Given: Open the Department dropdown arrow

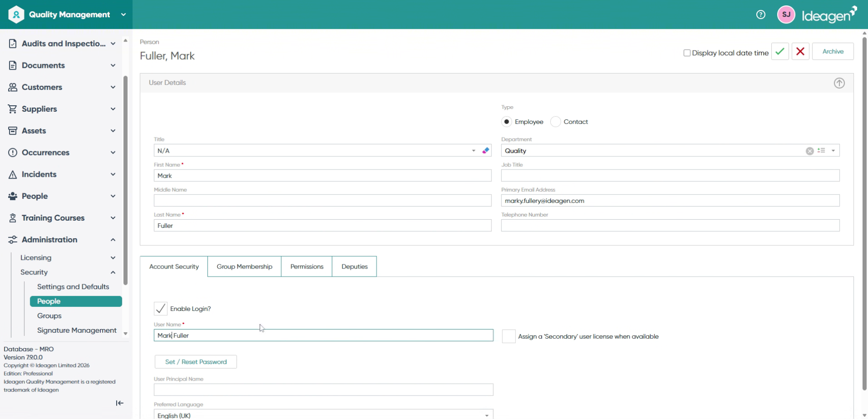Looking at the screenshot, I should tap(833, 151).
